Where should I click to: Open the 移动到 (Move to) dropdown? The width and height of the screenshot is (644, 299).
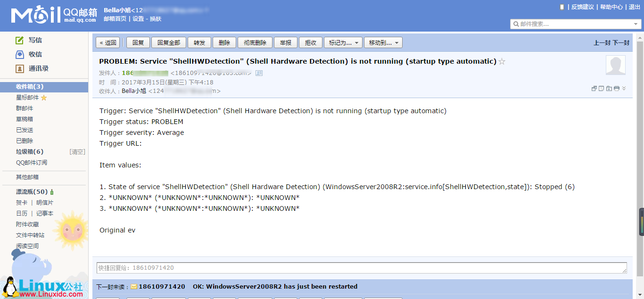tap(383, 43)
